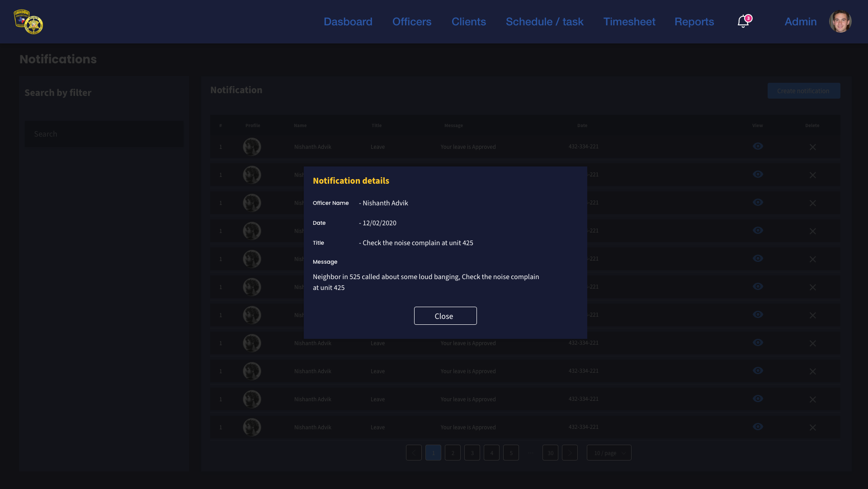Open the Admin user menu
Screen dimensions: 868x489
tap(800, 22)
